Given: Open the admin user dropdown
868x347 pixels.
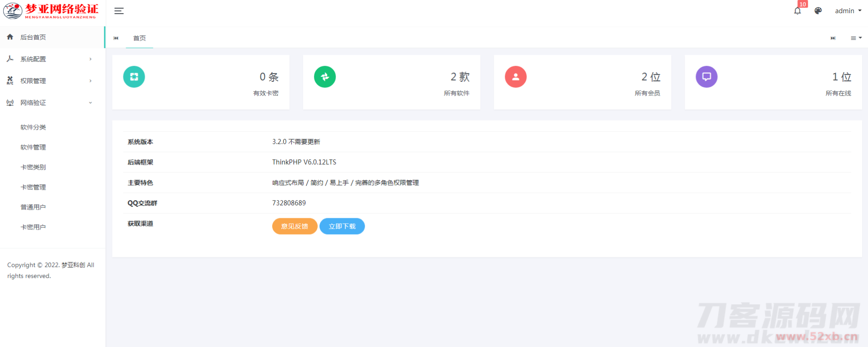Looking at the screenshot, I should pyautogui.click(x=848, y=11).
